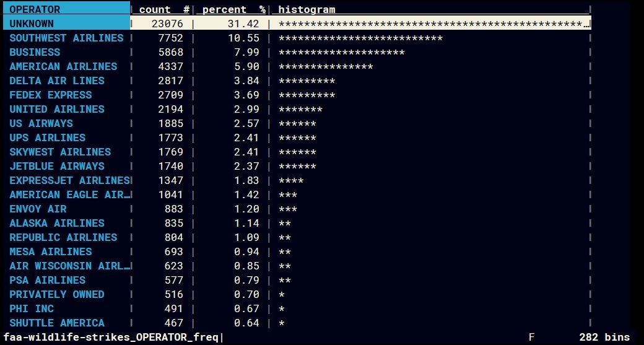Select the PRIVATELY OWNED row
Image resolution: width=644 pixels, height=345 pixels.
point(297,294)
